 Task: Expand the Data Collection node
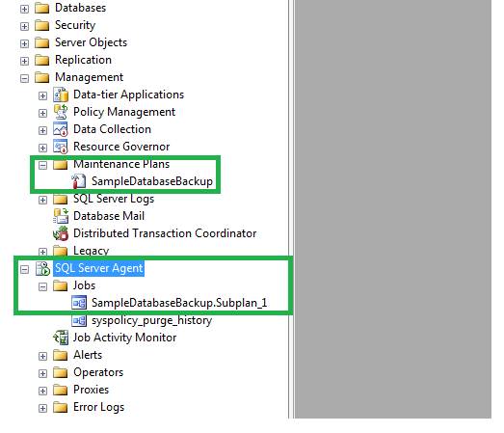tap(42, 130)
